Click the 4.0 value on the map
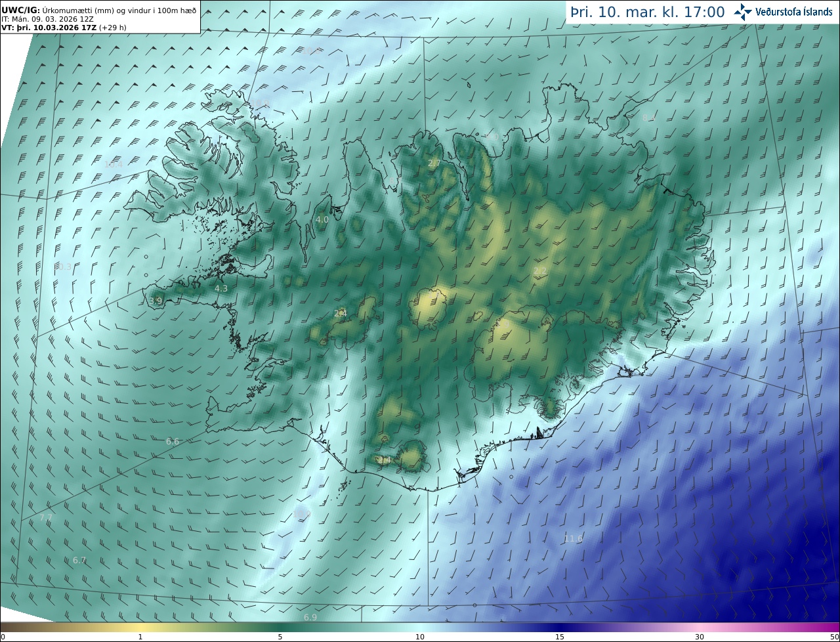Image resolution: width=840 pixels, height=642 pixels. (322, 220)
